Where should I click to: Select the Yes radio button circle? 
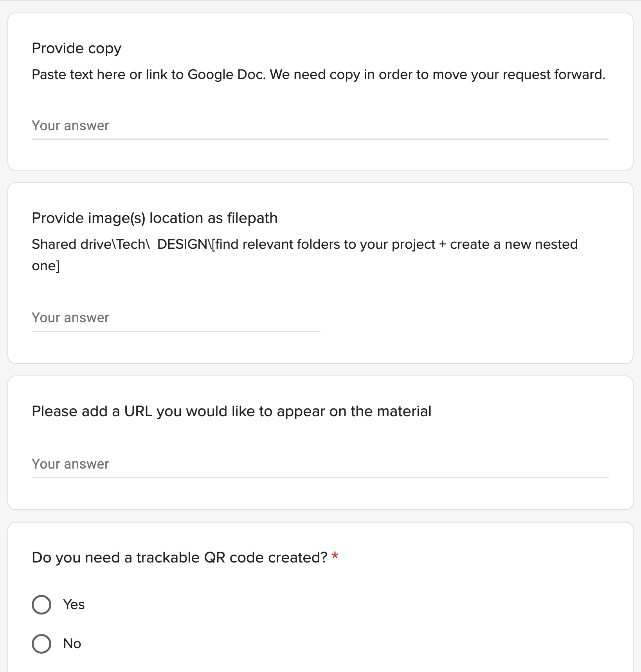41,605
